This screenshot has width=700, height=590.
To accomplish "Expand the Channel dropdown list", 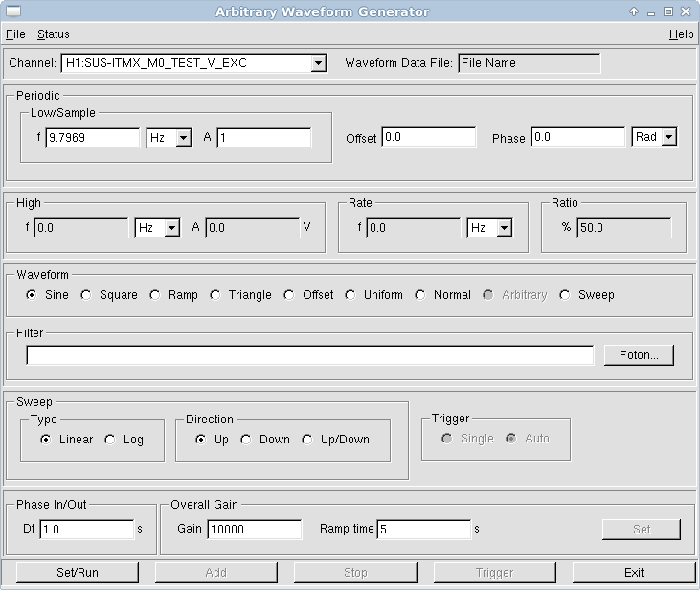I will [318, 63].
